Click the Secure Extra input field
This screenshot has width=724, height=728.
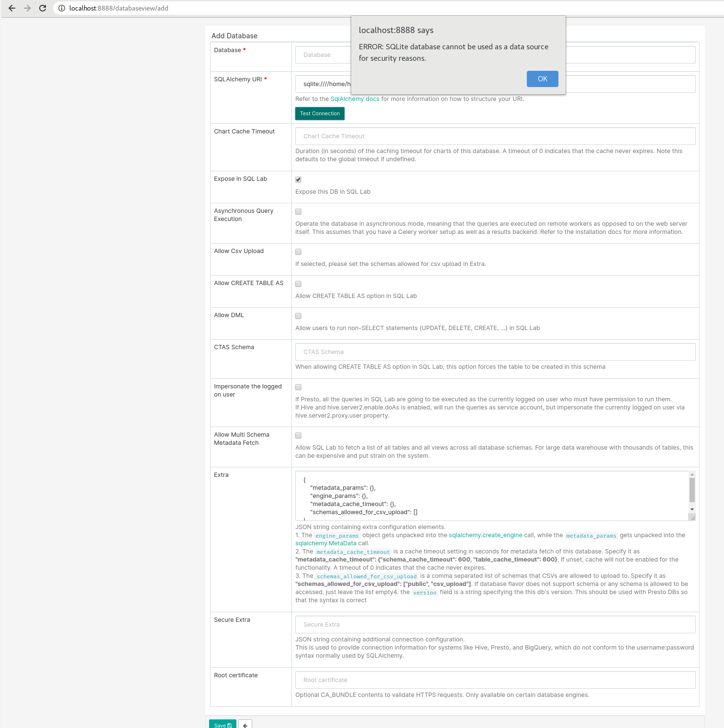[x=495, y=625]
